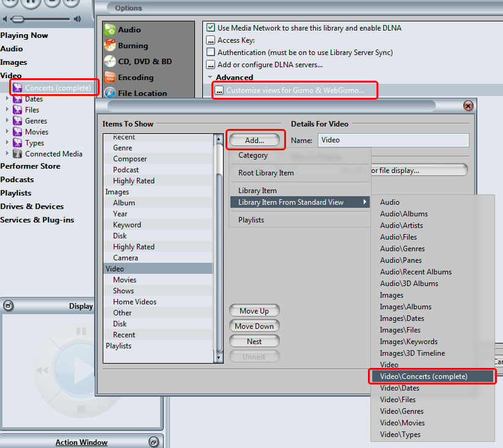Expand the Genres tree node
Viewport: 503px width, 448px height.
[7, 120]
